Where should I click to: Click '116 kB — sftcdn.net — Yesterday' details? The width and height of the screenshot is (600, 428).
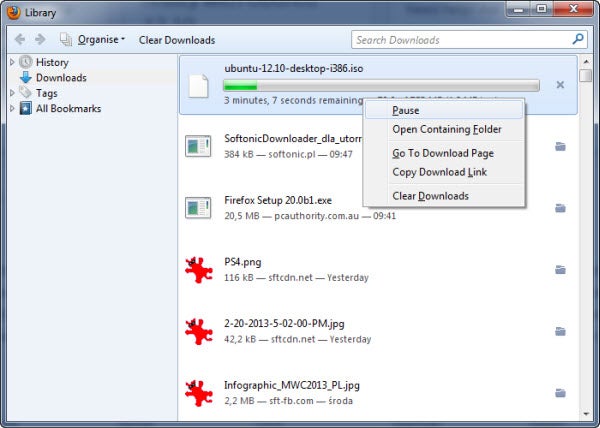pos(296,278)
